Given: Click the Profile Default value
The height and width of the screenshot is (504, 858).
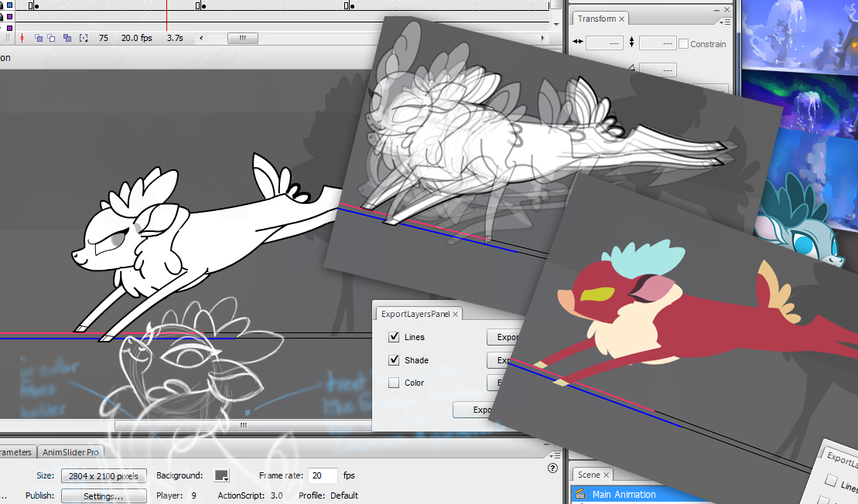Looking at the screenshot, I should tap(344, 495).
